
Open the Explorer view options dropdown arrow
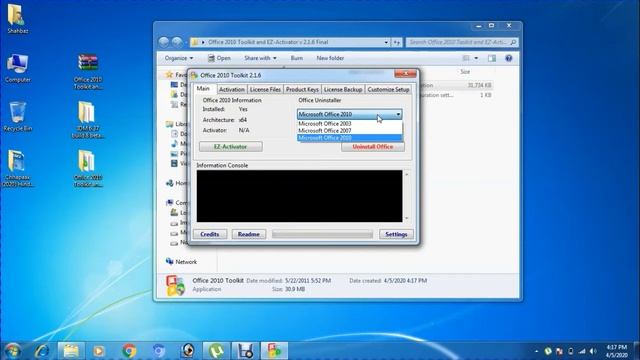pyautogui.click(x=476, y=58)
